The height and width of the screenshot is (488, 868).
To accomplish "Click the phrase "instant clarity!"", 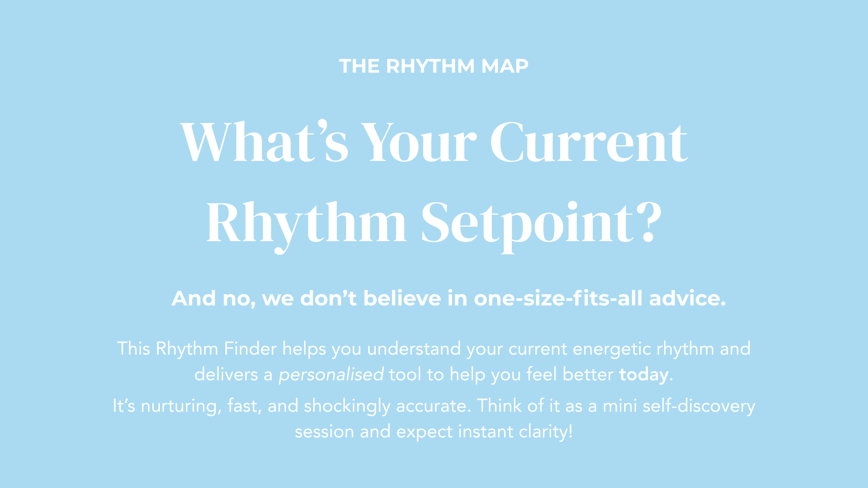I will coord(515,432).
